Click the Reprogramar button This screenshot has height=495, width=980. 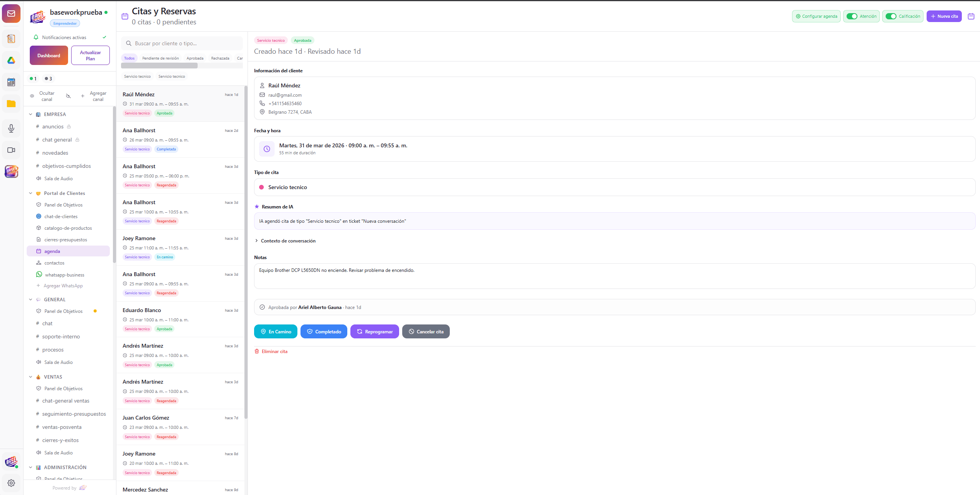tap(374, 332)
